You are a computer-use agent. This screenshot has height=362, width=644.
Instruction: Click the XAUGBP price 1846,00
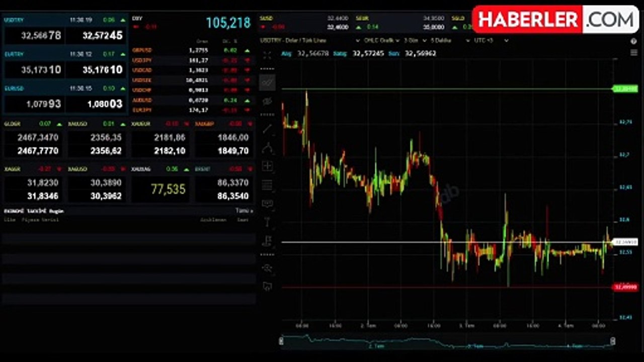pos(233,137)
